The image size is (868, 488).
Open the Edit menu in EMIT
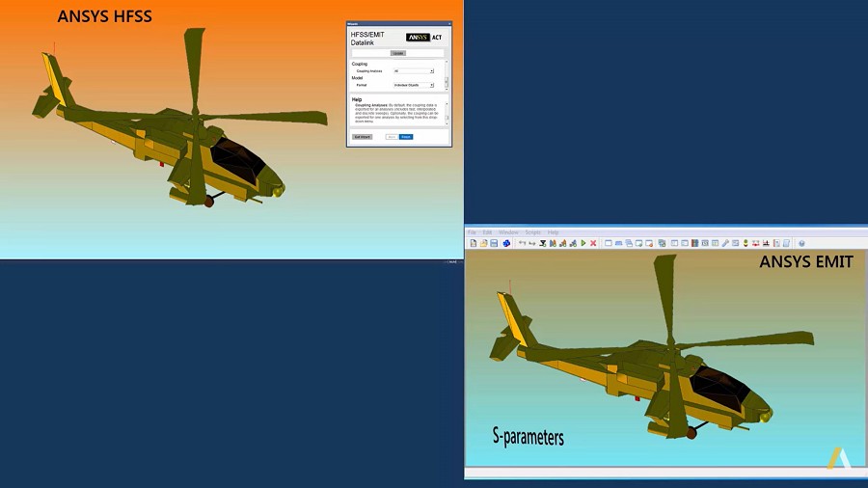point(487,232)
